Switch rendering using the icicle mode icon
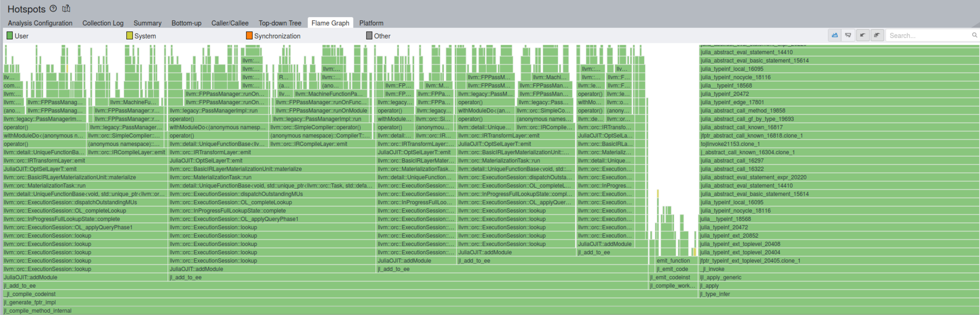This screenshot has width=980, height=315. (x=848, y=35)
